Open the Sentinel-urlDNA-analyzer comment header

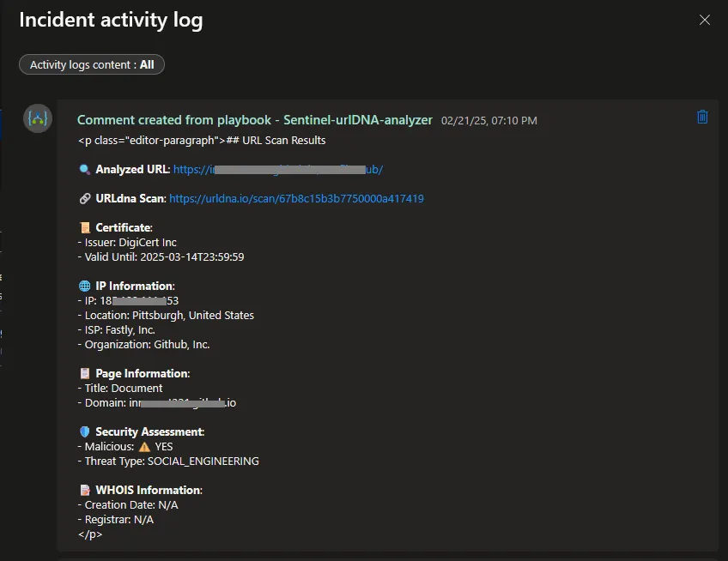point(254,120)
